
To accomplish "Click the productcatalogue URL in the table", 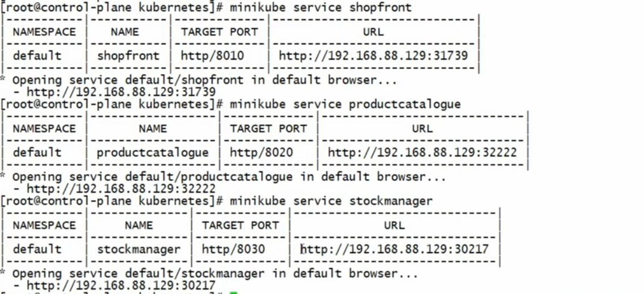I will tap(422, 153).
